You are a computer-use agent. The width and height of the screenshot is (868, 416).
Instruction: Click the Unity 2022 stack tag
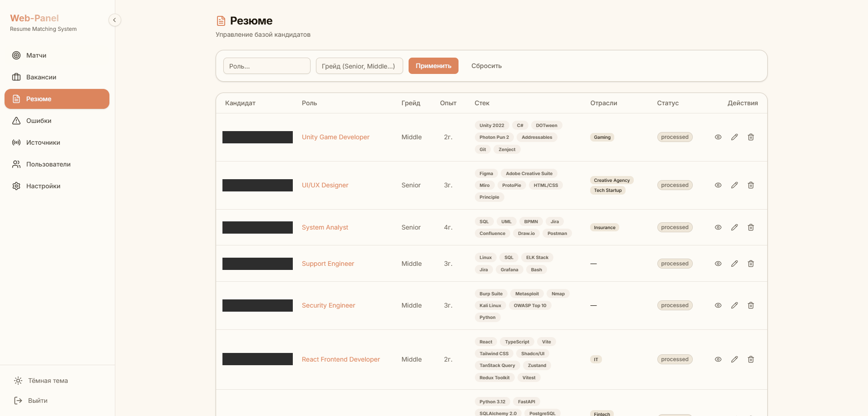click(492, 125)
